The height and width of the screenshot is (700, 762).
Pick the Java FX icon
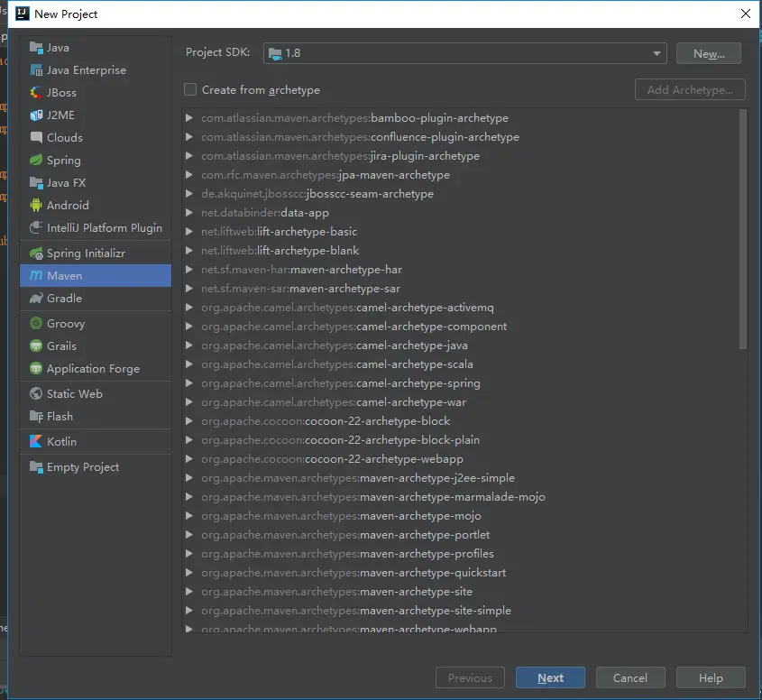coord(36,183)
